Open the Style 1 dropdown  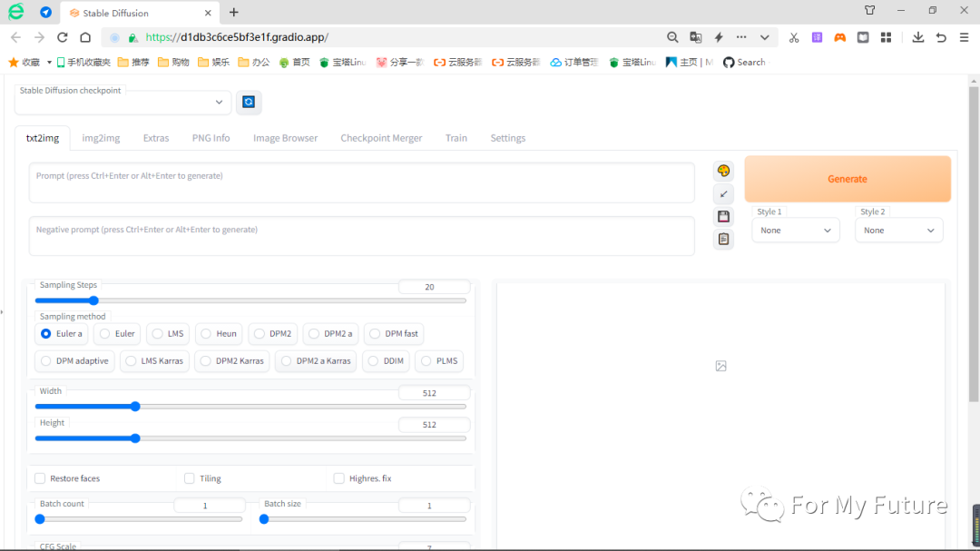pyautogui.click(x=795, y=231)
